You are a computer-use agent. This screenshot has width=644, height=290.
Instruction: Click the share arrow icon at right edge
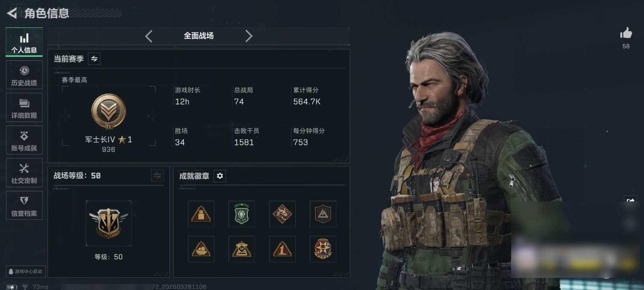tap(630, 201)
